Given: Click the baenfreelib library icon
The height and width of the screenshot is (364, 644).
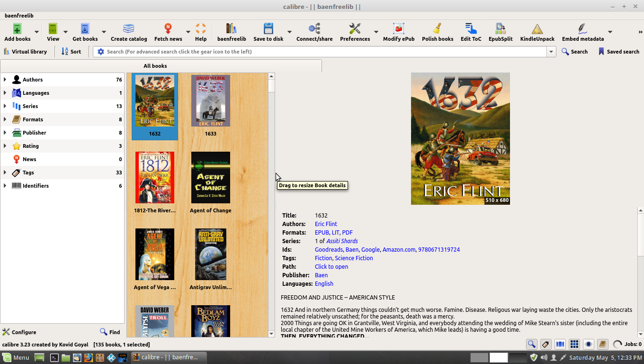Looking at the screenshot, I should point(232,29).
